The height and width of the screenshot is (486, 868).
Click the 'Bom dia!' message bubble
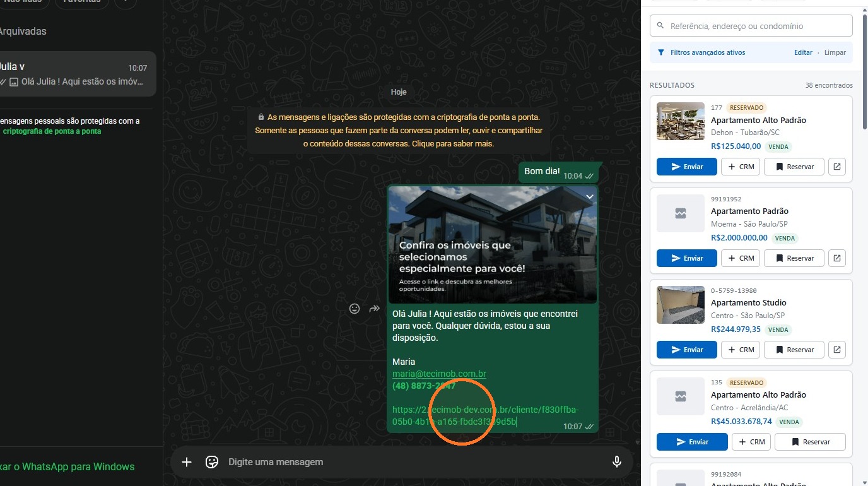tap(558, 172)
